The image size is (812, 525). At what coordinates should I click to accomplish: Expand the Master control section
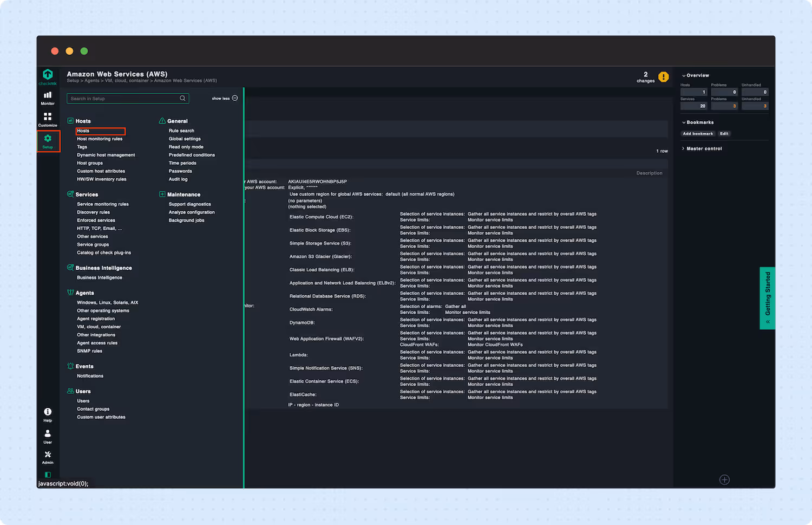[702, 148]
